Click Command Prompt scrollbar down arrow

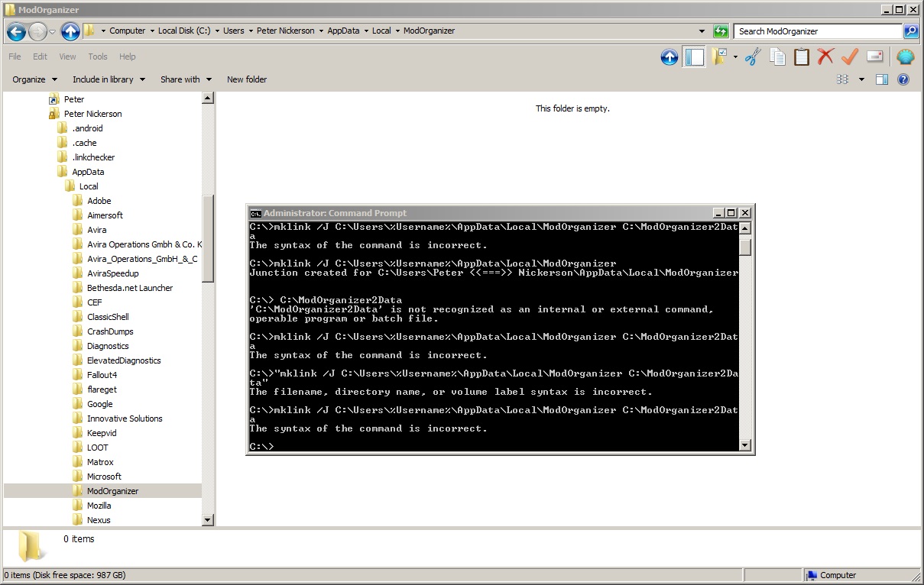tap(745, 445)
